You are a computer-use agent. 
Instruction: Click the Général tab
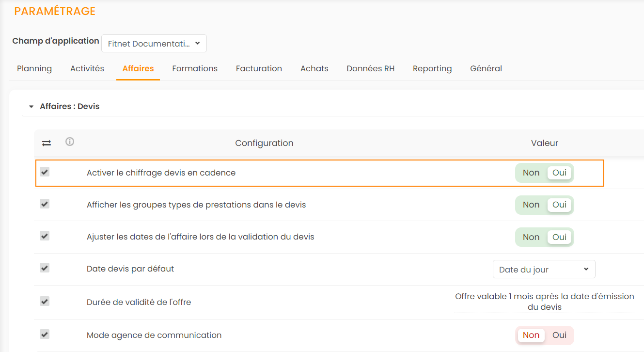point(486,69)
